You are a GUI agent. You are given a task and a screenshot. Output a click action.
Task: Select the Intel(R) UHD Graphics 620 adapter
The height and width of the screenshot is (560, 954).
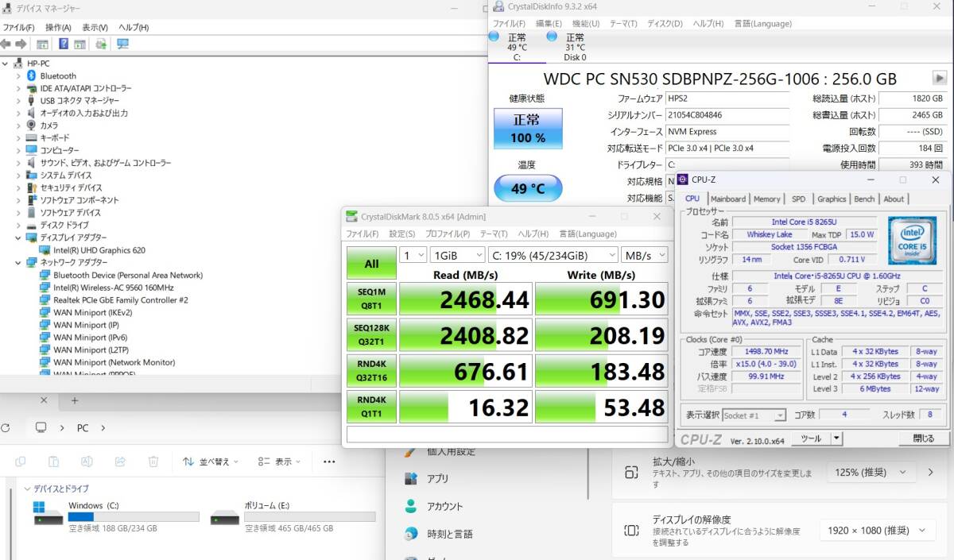click(99, 250)
